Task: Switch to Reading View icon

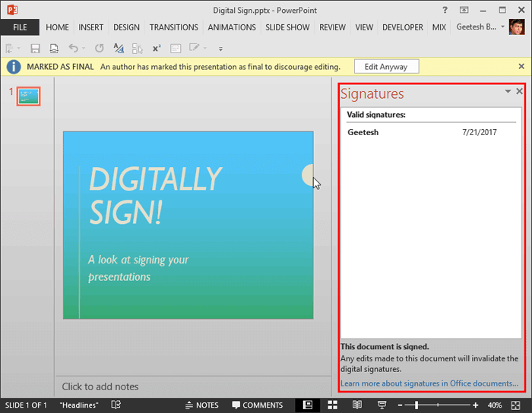Action: (357, 405)
